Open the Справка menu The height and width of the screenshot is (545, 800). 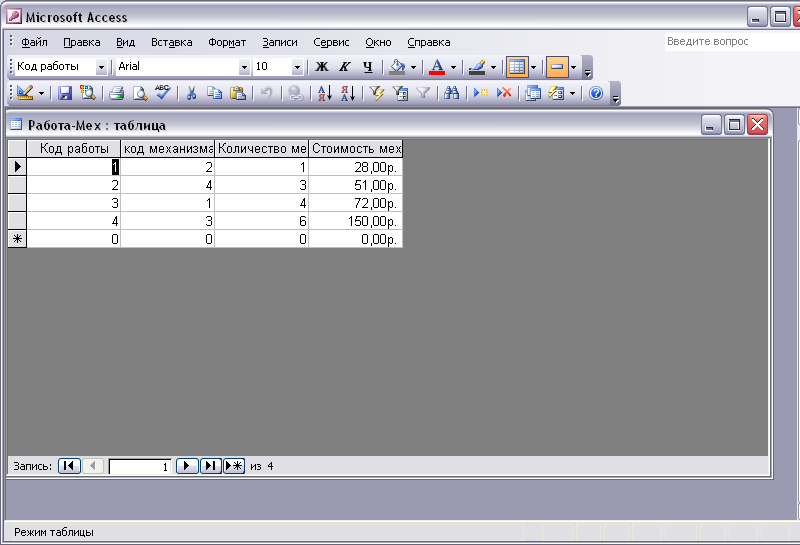(x=429, y=42)
